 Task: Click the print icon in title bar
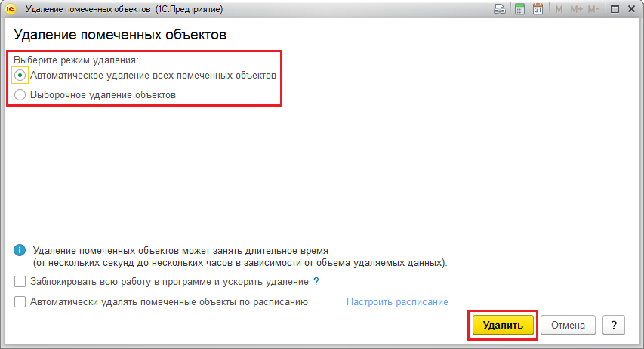point(500,9)
